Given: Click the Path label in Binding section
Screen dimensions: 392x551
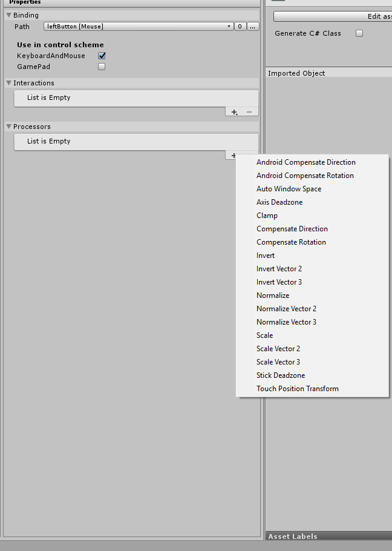Looking at the screenshot, I should 22,27.
